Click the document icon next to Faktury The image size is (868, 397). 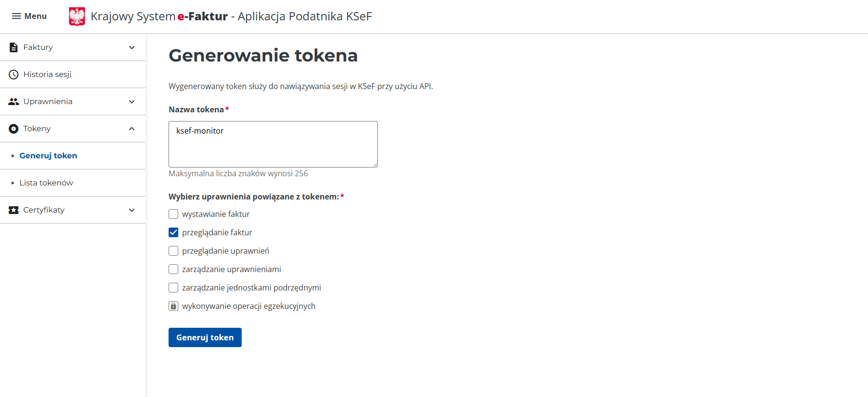pyautogui.click(x=12, y=47)
